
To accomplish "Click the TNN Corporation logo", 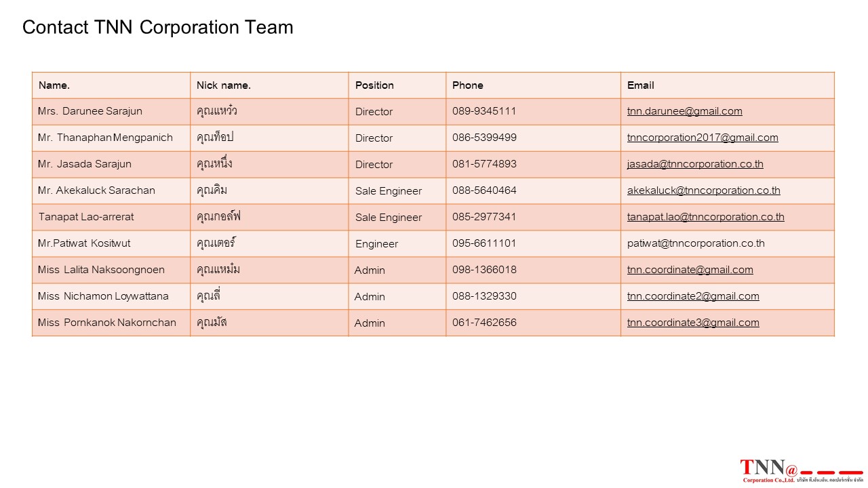I will tap(801, 470).
